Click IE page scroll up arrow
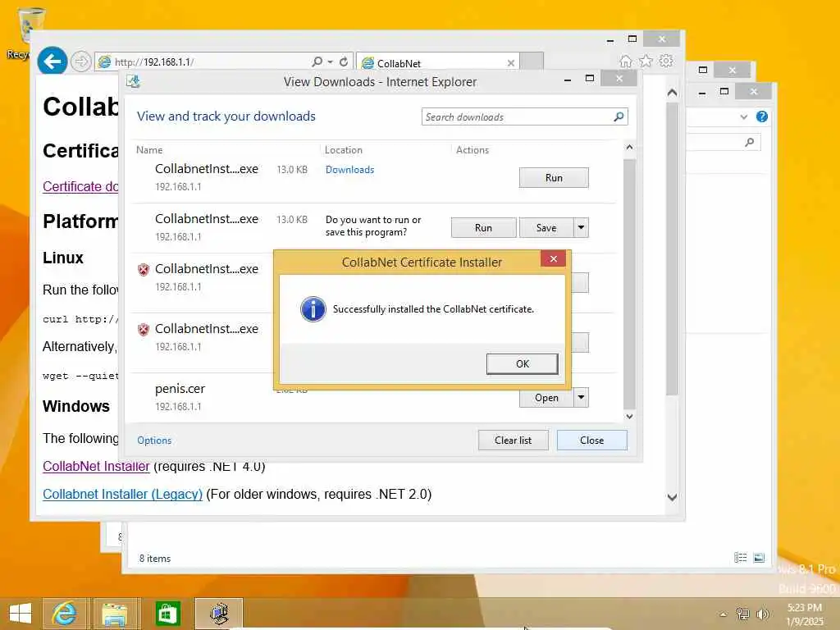The width and height of the screenshot is (840, 630). click(673, 93)
